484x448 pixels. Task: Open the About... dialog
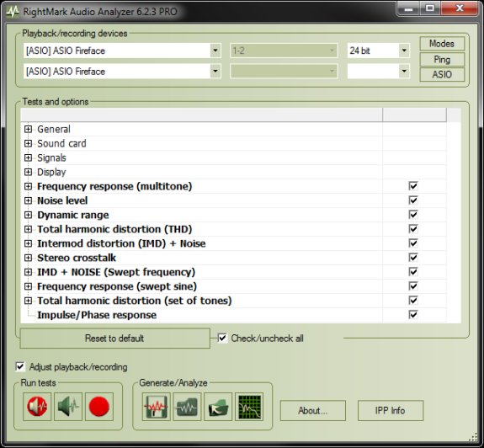point(312,411)
